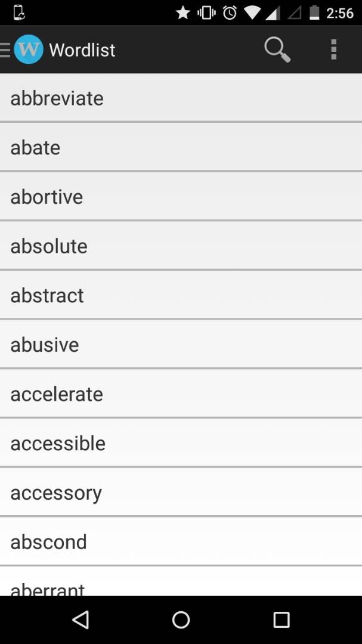Tap the word absolute in the list

pos(49,246)
